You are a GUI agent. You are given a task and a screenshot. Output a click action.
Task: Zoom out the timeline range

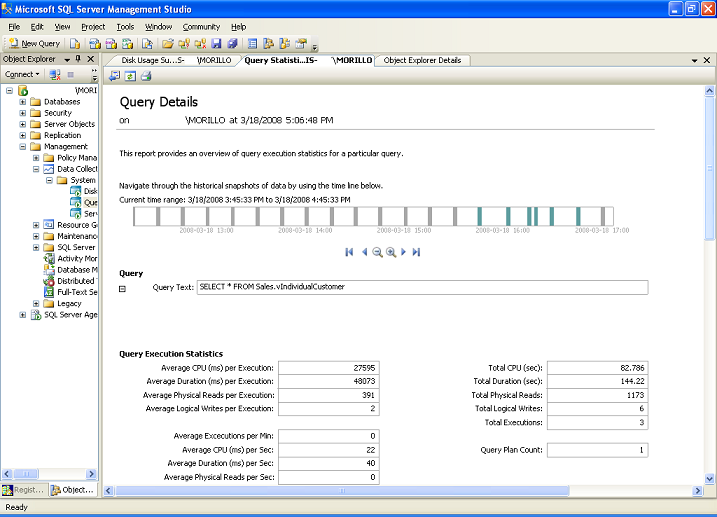(x=377, y=252)
